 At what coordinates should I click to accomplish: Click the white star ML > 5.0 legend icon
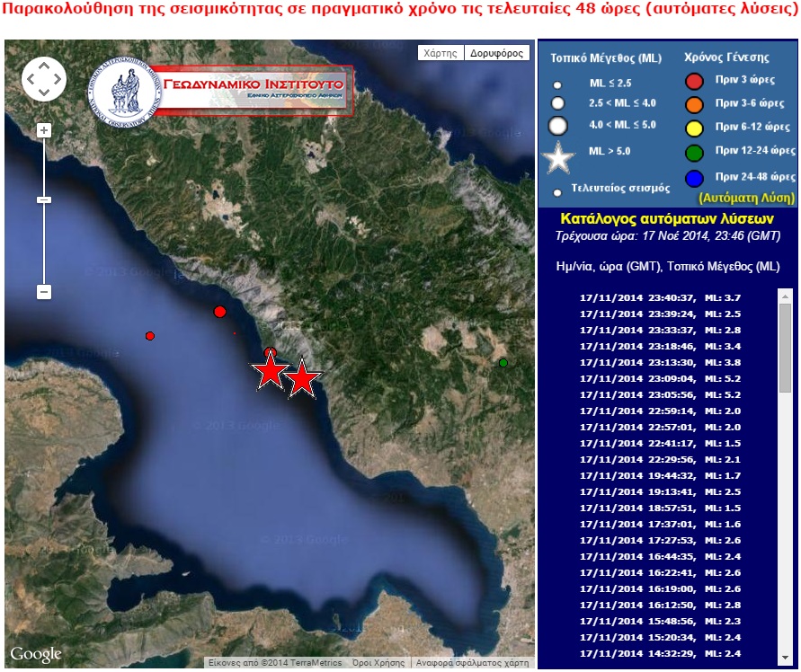(558, 158)
